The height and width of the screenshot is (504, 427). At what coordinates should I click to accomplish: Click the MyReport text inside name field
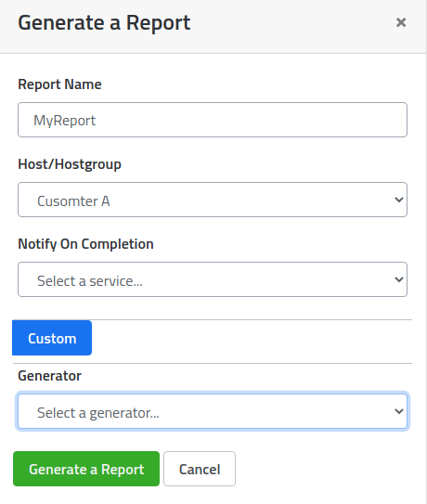coord(65,121)
